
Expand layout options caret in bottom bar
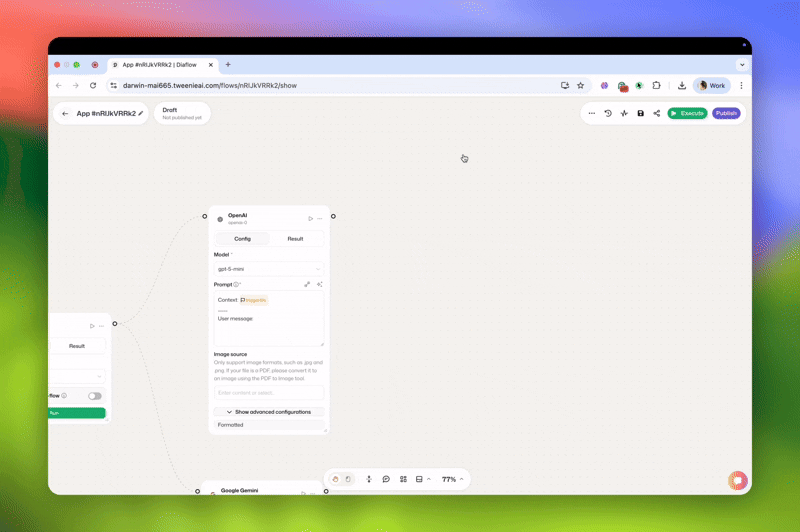click(x=429, y=479)
